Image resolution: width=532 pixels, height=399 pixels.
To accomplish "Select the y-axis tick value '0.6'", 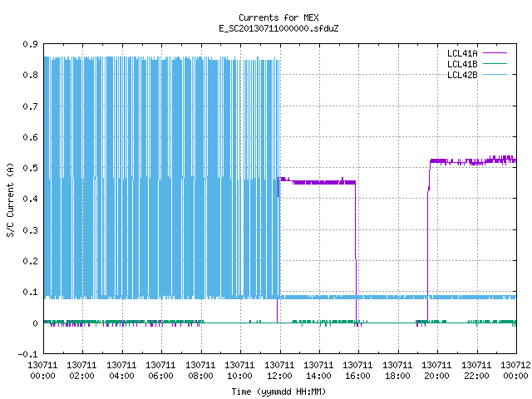I will click(30, 137).
